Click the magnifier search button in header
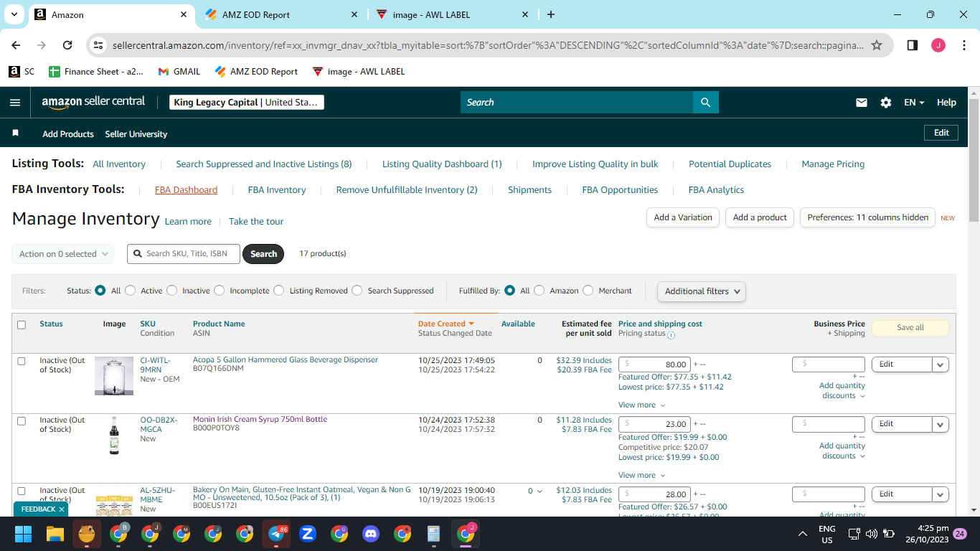Screen dimensions: 980x551 pos(706,103)
